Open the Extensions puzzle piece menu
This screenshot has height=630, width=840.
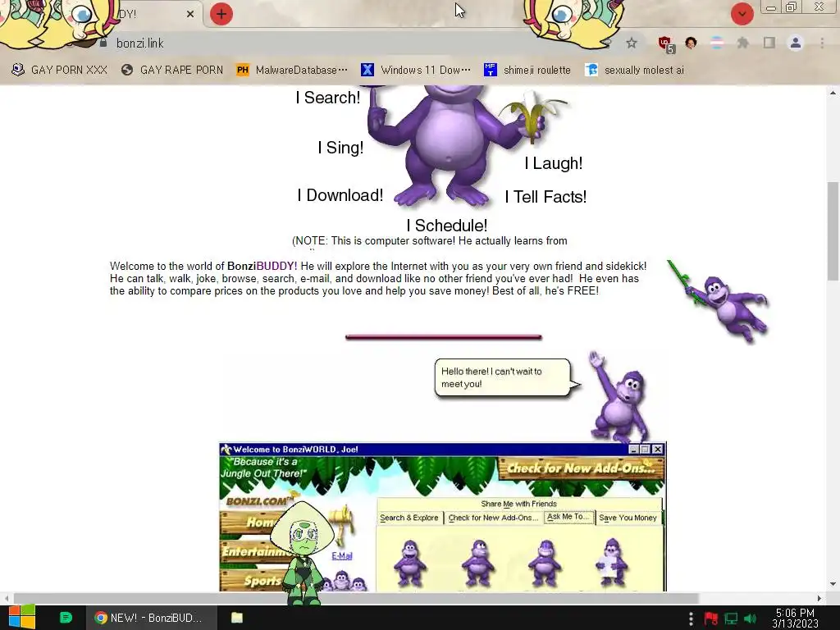coord(742,43)
